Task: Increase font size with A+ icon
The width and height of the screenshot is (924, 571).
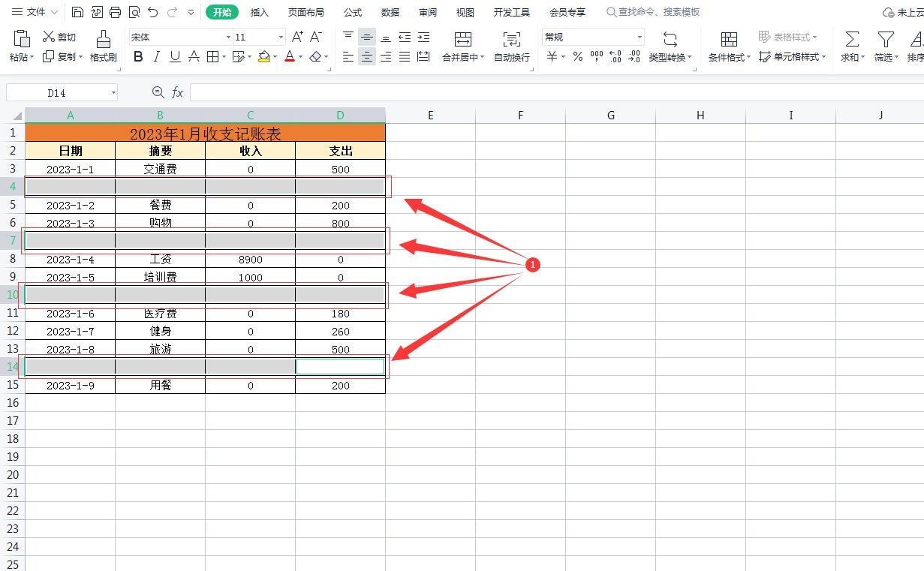Action: tap(297, 37)
